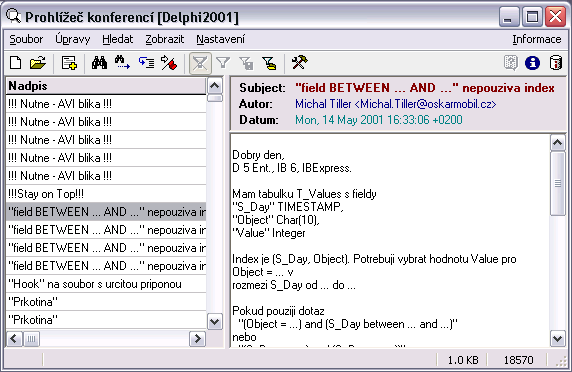Maximize the Prohlížeč konferencí window
Image resolution: width=572 pixels, height=372 pixels.
[532, 16]
